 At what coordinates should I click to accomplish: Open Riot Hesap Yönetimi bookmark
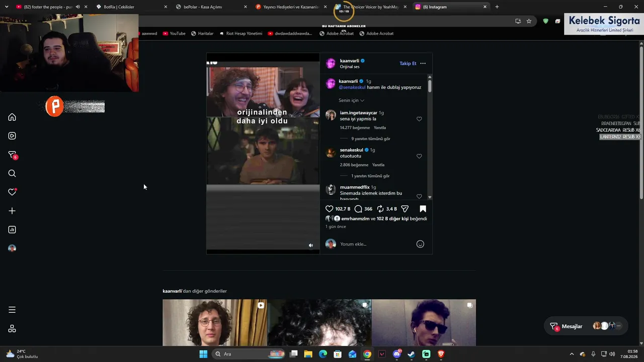click(x=240, y=34)
